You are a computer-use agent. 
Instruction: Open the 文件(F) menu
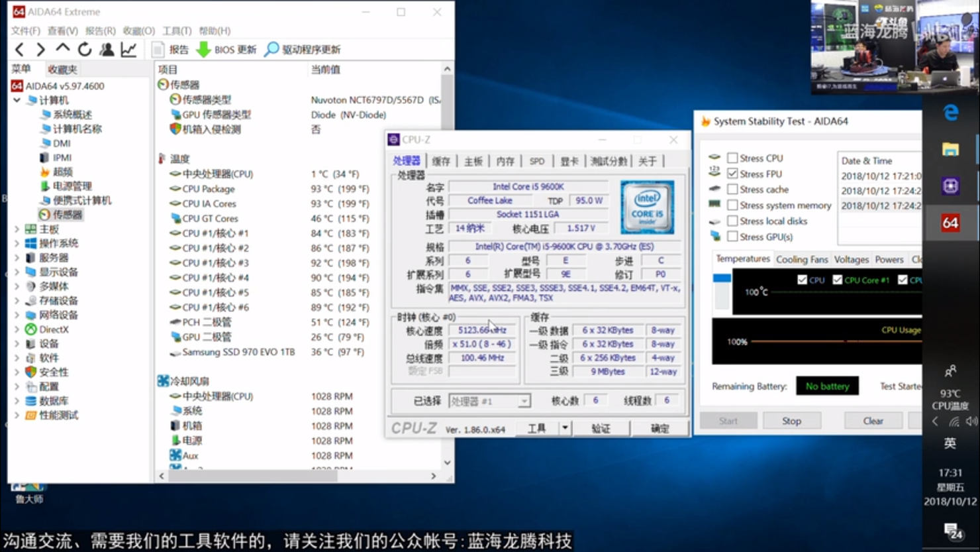pyautogui.click(x=25, y=30)
